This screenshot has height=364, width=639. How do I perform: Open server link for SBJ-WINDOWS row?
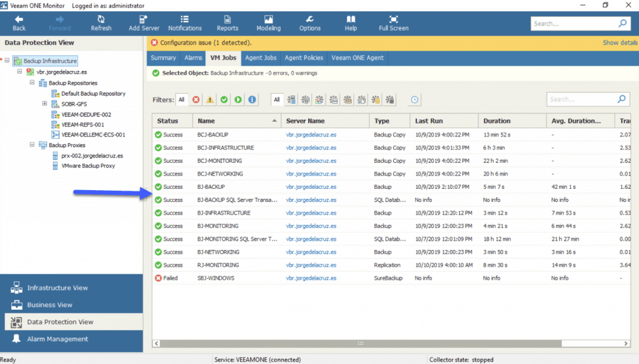pyautogui.click(x=311, y=278)
